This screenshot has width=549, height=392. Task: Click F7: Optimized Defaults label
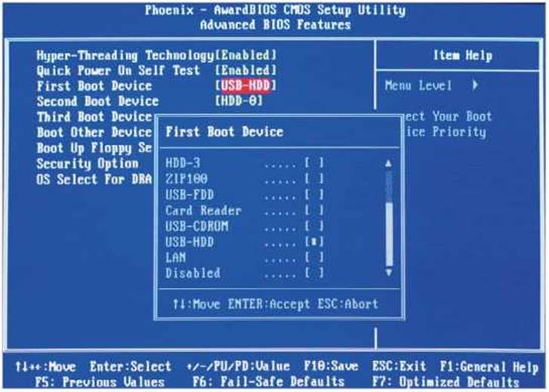tap(446, 381)
